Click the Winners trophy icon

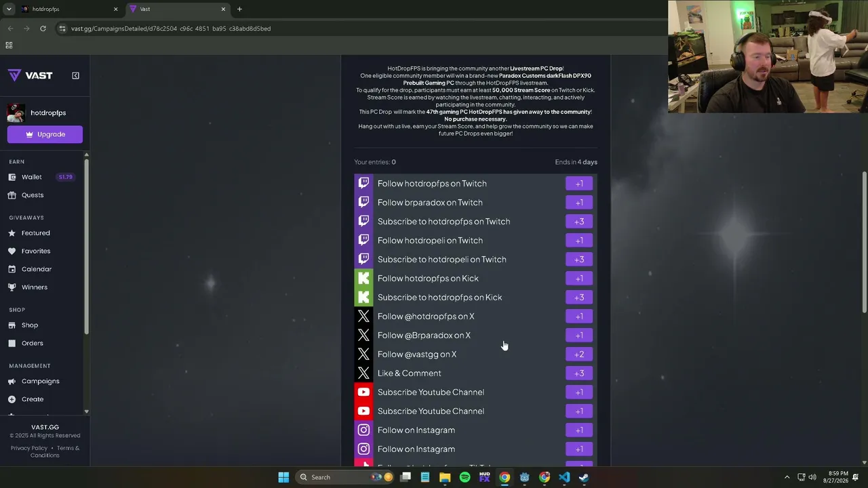[x=12, y=287]
